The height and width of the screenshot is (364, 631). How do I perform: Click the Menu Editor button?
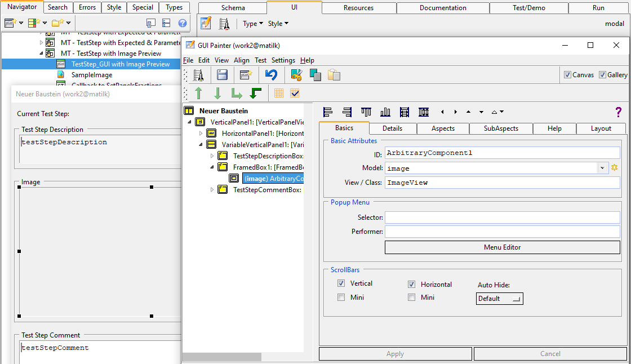coord(502,247)
